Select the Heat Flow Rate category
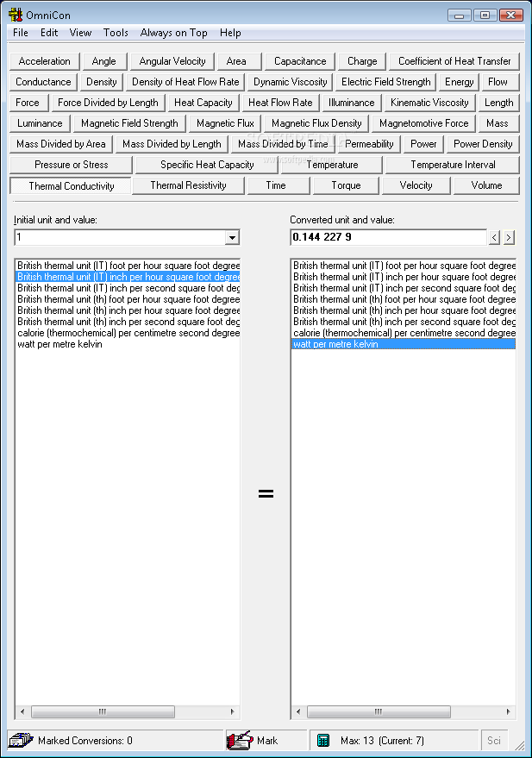The height and width of the screenshot is (758, 532). [280, 103]
